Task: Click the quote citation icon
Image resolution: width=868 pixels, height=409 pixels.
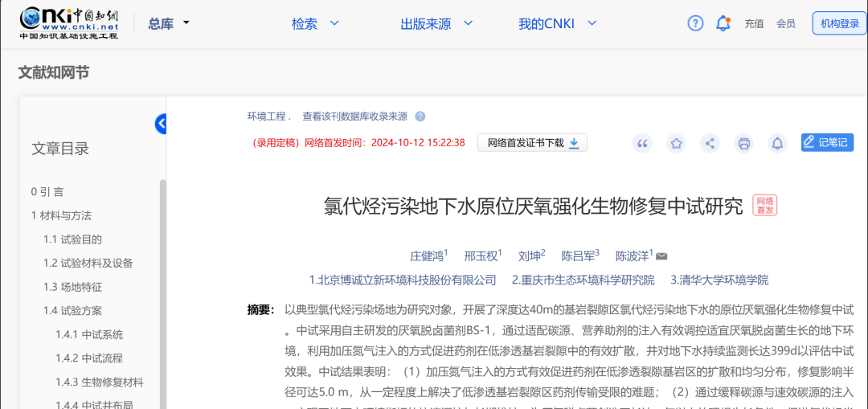Action: coord(642,143)
